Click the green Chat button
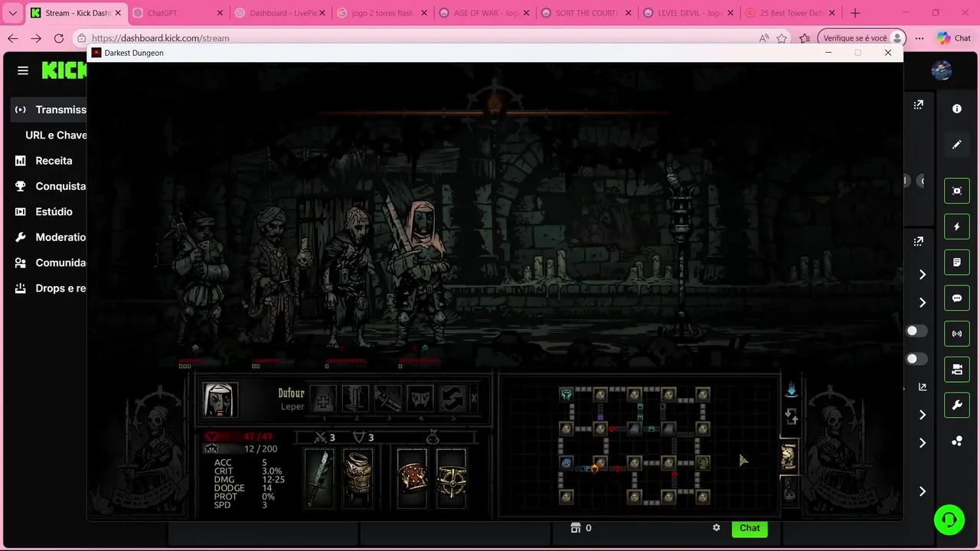Viewport: 980px width, 551px height. coord(750,528)
